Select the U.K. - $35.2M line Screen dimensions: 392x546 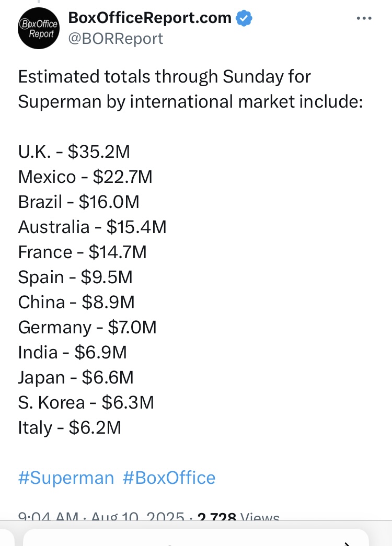click(x=74, y=152)
